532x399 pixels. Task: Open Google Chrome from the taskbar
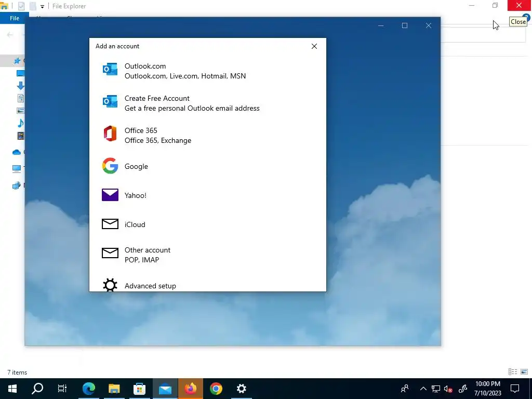[x=216, y=389]
